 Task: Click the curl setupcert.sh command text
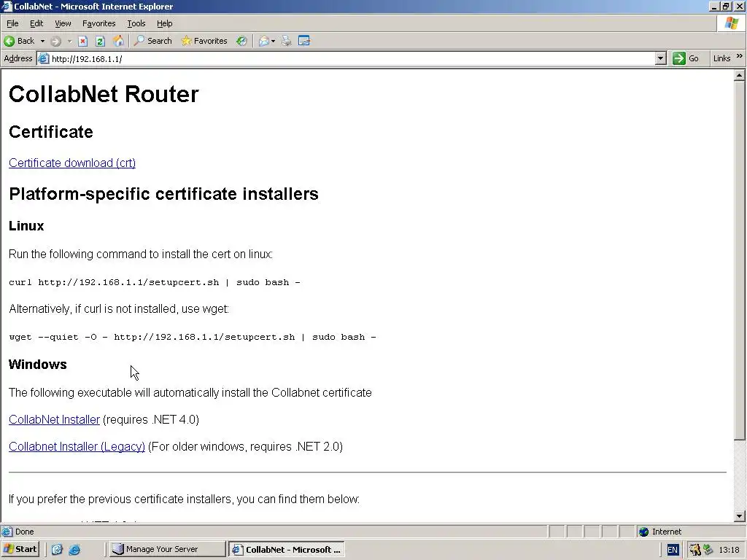[155, 282]
